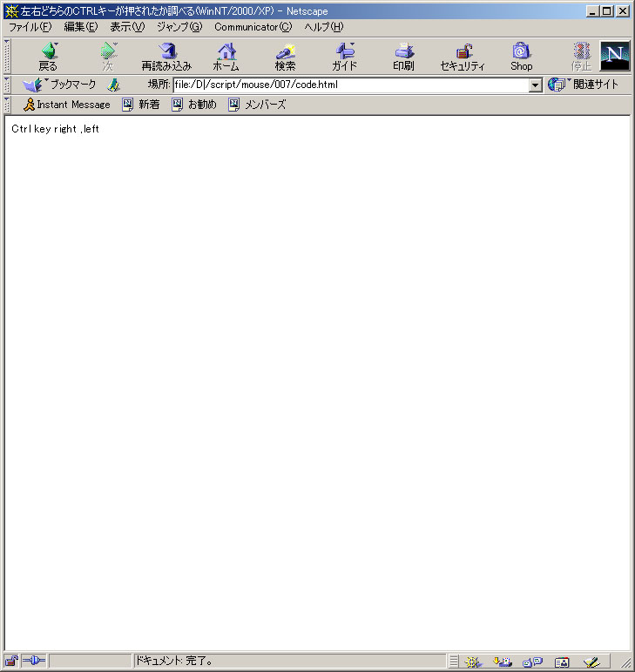Collapse the navigation toolbar via its left grip

pyautogui.click(x=8, y=57)
